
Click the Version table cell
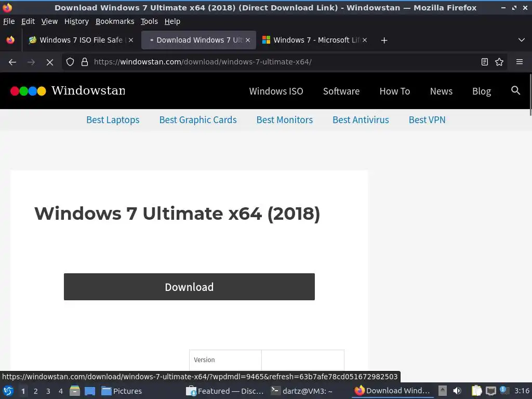(x=225, y=360)
